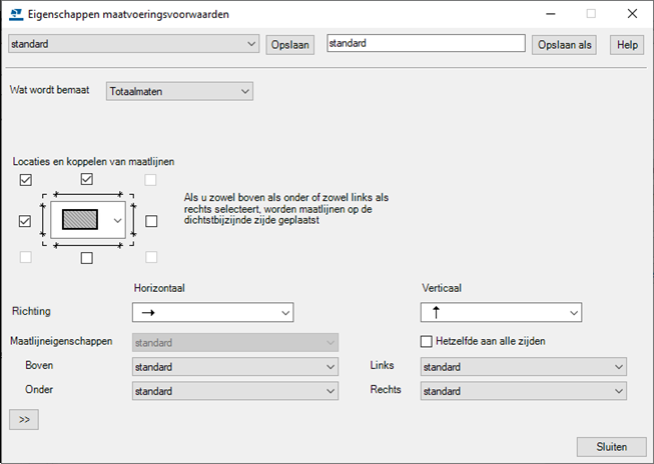Screen dimensions: 654x464
Task: Check 'Hetzelfde aan alle zijden' option
Action: point(427,341)
